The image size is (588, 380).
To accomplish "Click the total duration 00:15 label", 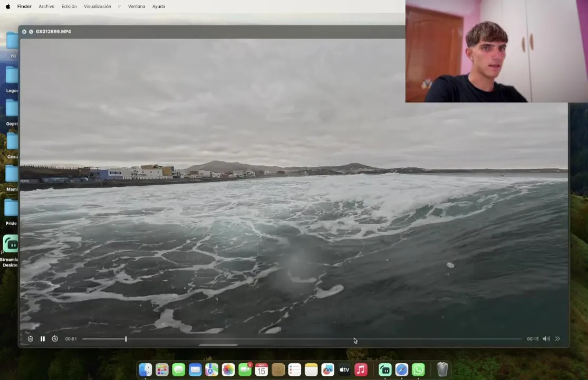I will point(533,339).
